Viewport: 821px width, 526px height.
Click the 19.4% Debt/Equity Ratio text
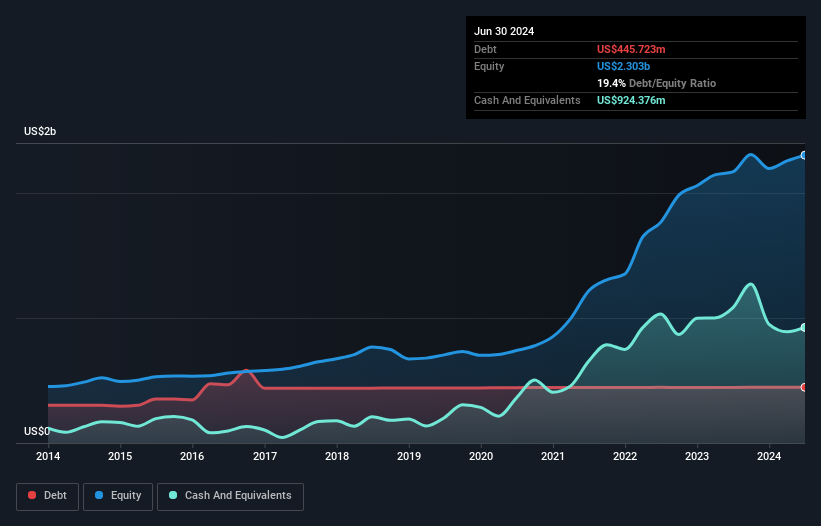click(657, 83)
